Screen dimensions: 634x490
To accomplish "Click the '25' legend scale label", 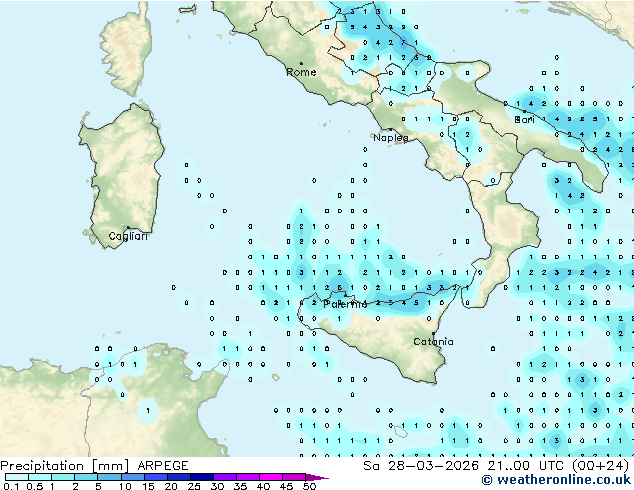I will pos(194,486).
